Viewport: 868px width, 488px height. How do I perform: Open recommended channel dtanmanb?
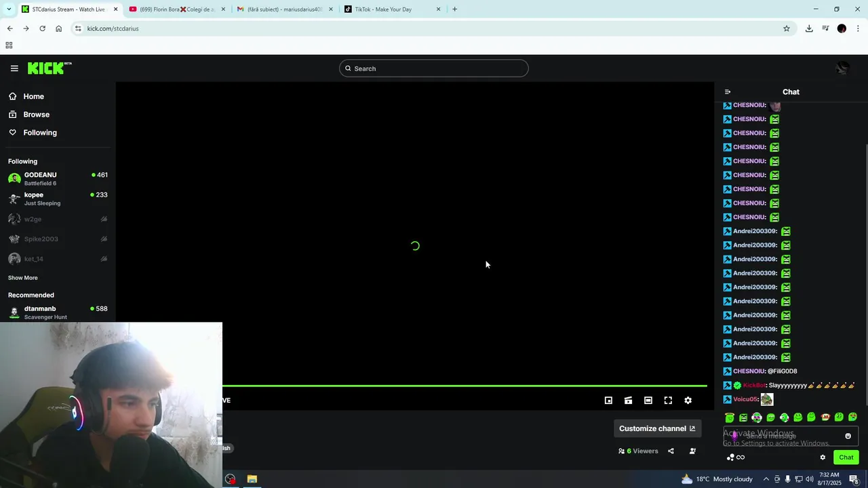tap(58, 312)
